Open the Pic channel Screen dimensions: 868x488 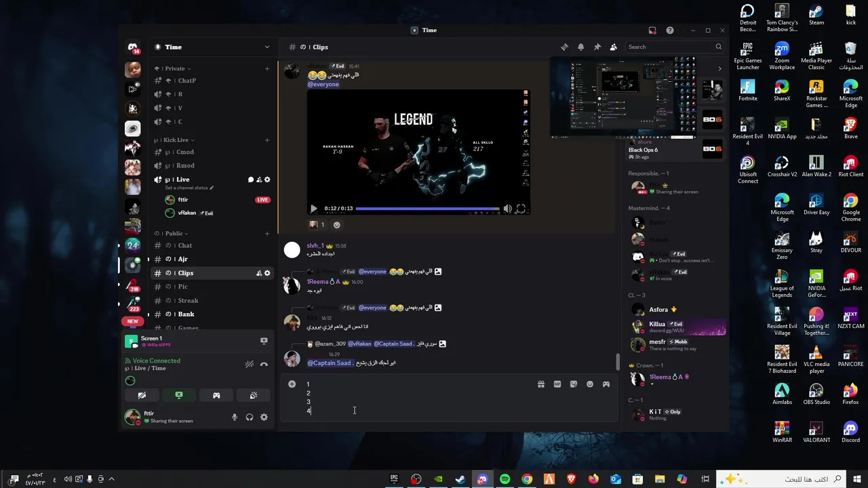point(212,287)
